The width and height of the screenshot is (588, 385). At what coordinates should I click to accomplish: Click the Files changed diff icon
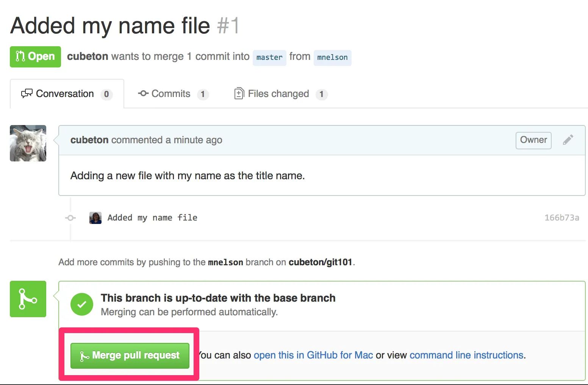click(239, 93)
